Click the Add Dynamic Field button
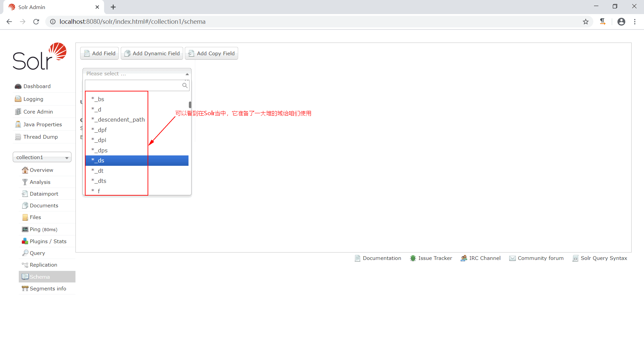This screenshot has height=345, width=644. tap(152, 53)
